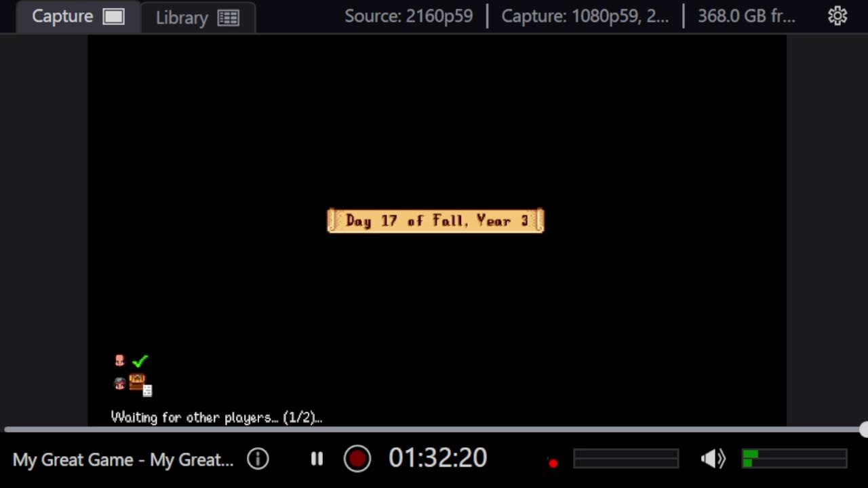Pause the current recording
Screen dimensions: 868x488
pyautogui.click(x=317, y=459)
